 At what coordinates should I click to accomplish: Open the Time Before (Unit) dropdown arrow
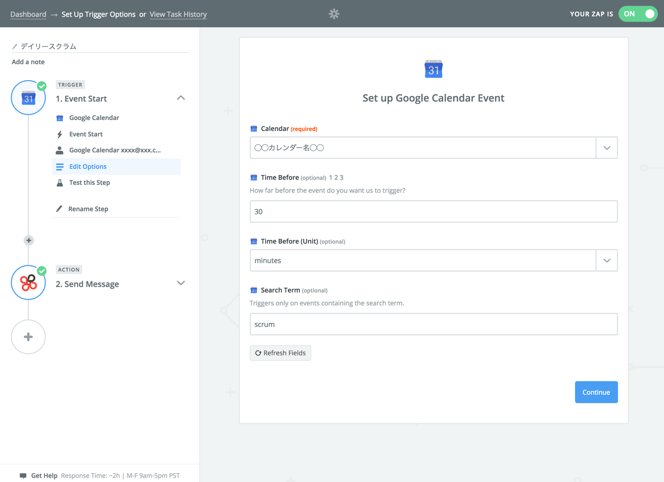(606, 260)
